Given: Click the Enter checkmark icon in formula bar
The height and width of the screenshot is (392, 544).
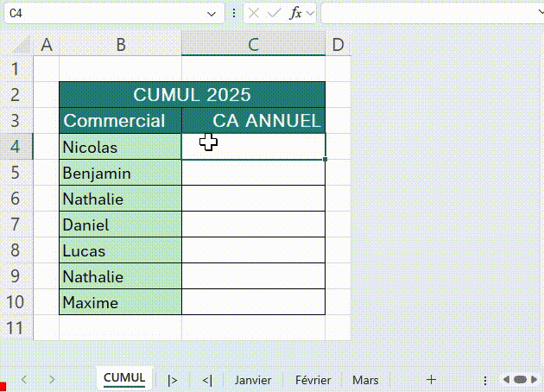Looking at the screenshot, I should [x=274, y=14].
